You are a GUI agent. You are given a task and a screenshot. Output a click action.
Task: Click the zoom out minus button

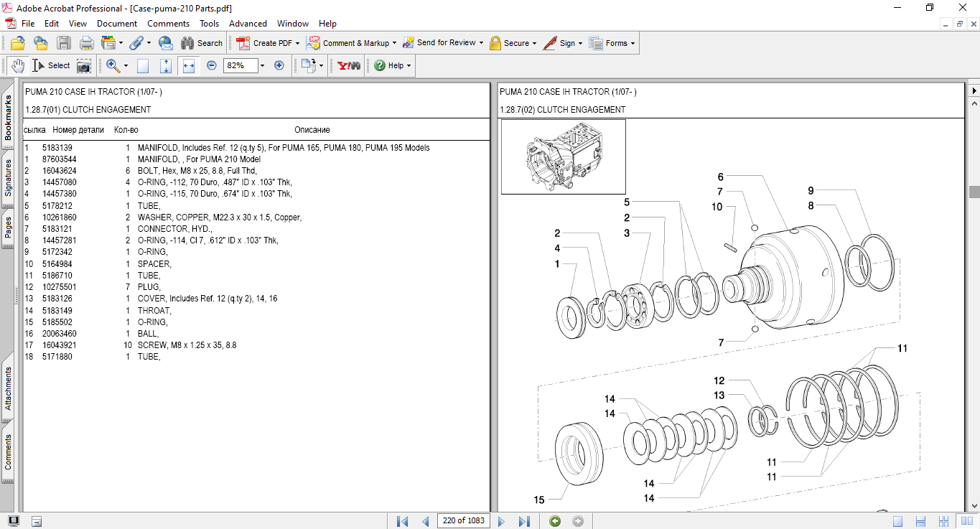click(212, 65)
